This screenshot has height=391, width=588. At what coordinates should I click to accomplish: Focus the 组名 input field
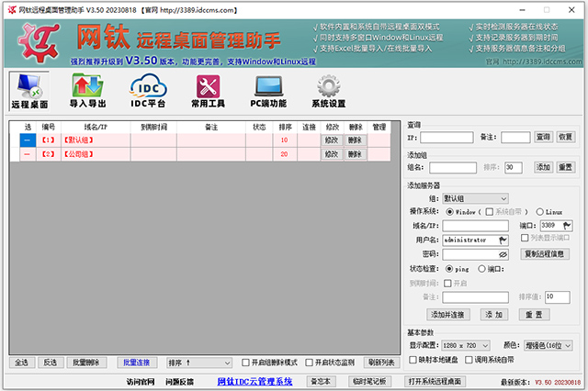coord(453,168)
